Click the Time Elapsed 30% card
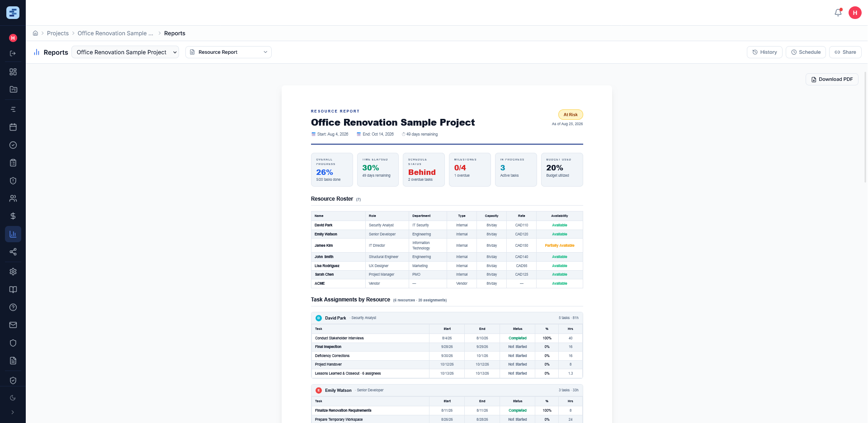 click(x=378, y=169)
